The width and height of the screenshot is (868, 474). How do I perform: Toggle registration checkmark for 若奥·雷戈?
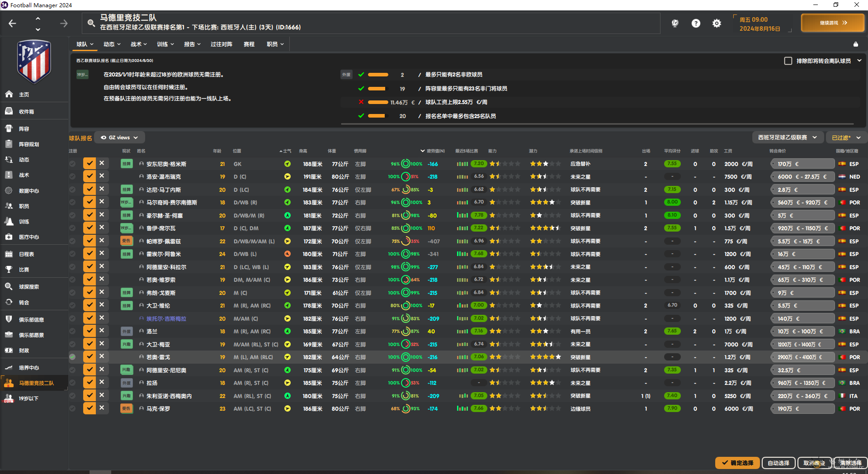pos(90,357)
